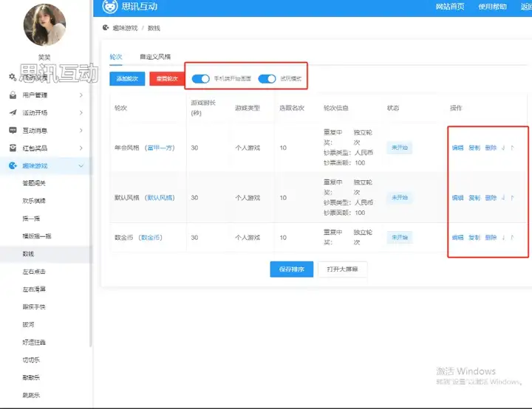Move 默认风格 row down with down arrow
532x409 pixels.
pyautogui.click(x=503, y=198)
